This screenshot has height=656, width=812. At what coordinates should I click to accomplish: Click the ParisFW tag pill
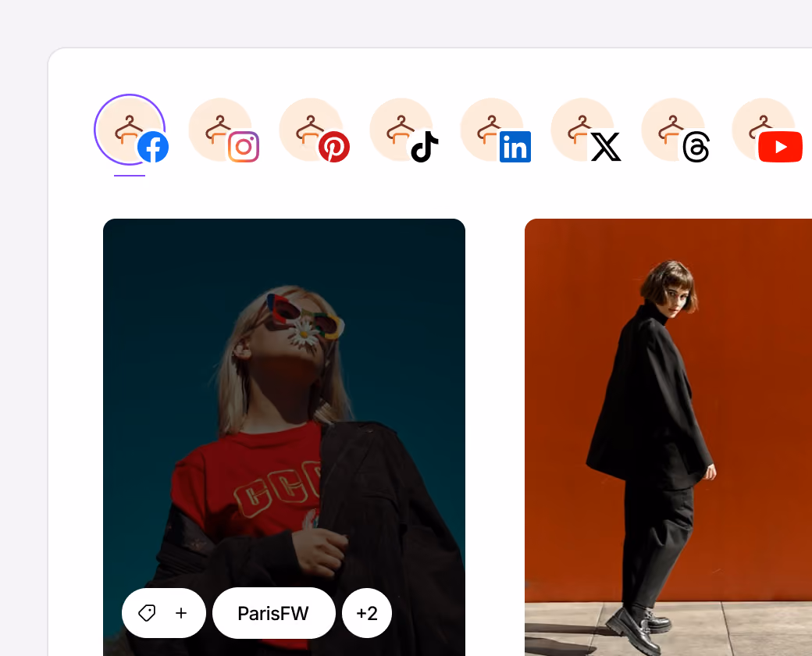pyautogui.click(x=274, y=613)
